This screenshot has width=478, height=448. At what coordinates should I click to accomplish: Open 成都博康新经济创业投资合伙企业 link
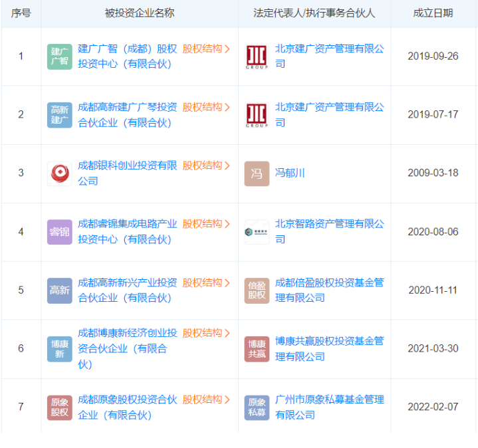(x=128, y=348)
